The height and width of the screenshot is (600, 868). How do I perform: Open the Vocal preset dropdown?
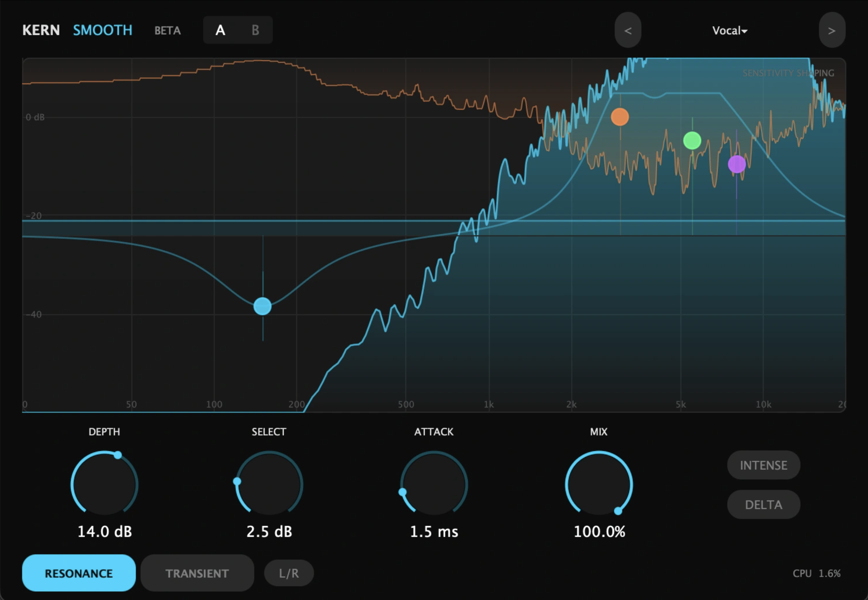tap(730, 30)
